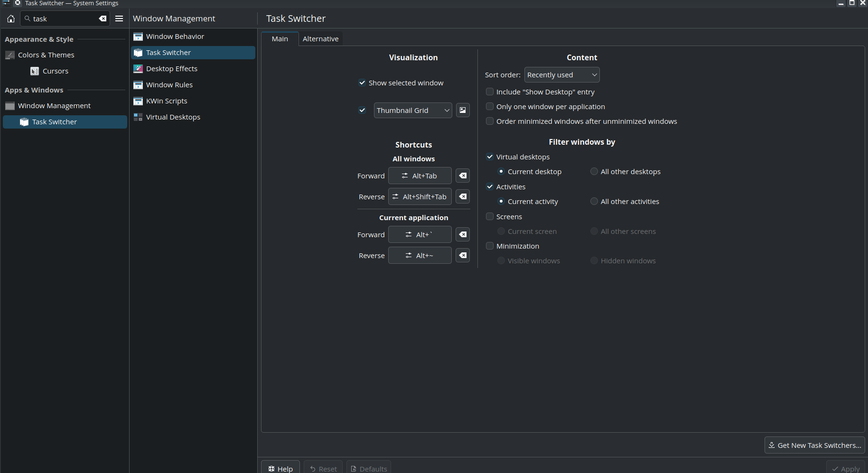Clear the Alt+` current application shortcut
The image size is (868, 473).
coord(463,235)
